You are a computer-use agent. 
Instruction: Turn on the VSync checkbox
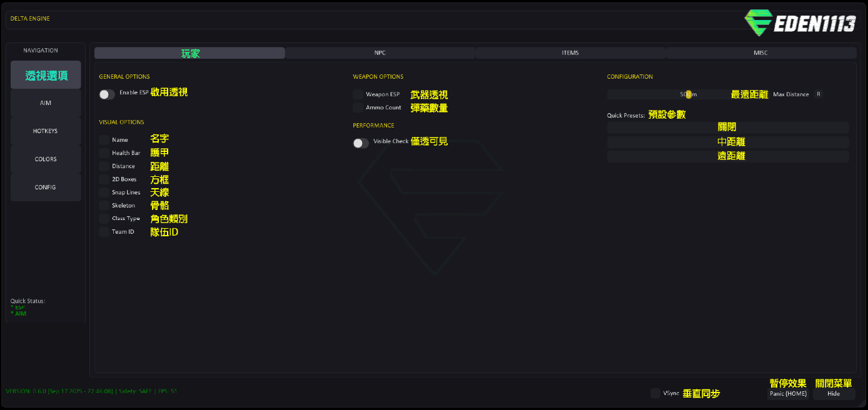tap(655, 393)
